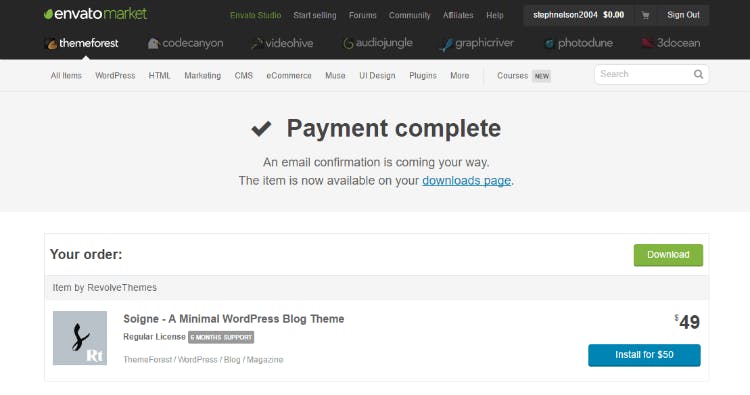The image size is (750, 395).
Task: Open the WordPress category menu
Action: 115,76
